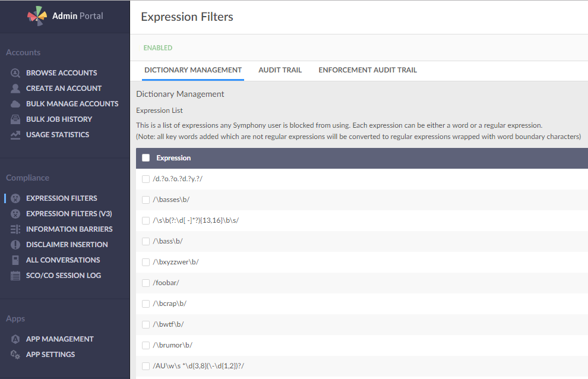The image size is (588, 379).
Task: Click the Information Barriers icon
Action: tap(15, 229)
